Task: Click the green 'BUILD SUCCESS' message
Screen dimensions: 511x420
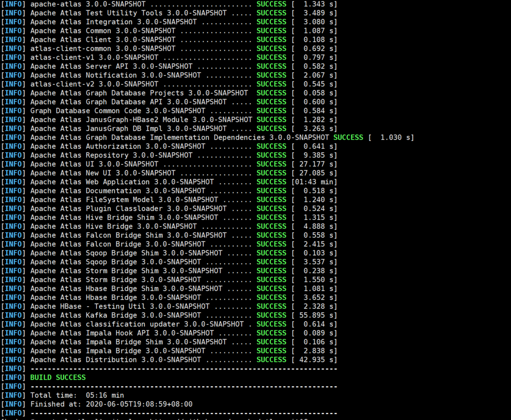Action: point(58,378)
